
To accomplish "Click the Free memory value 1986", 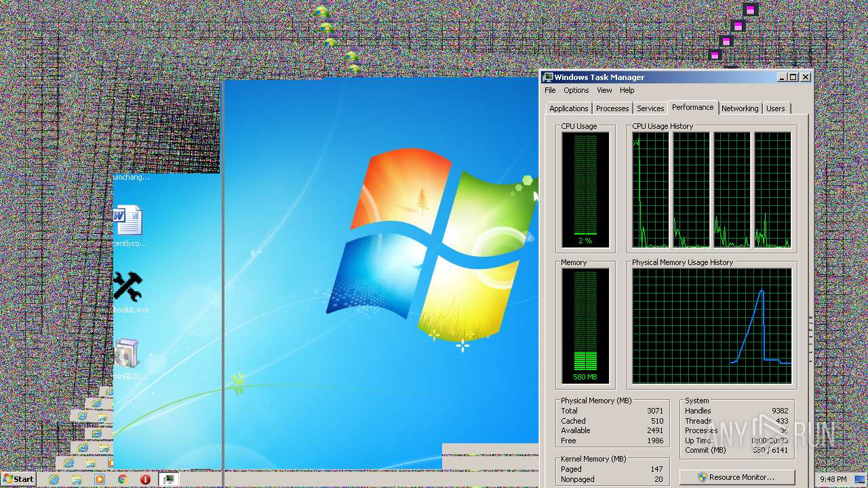I will [x=654, y=441].
